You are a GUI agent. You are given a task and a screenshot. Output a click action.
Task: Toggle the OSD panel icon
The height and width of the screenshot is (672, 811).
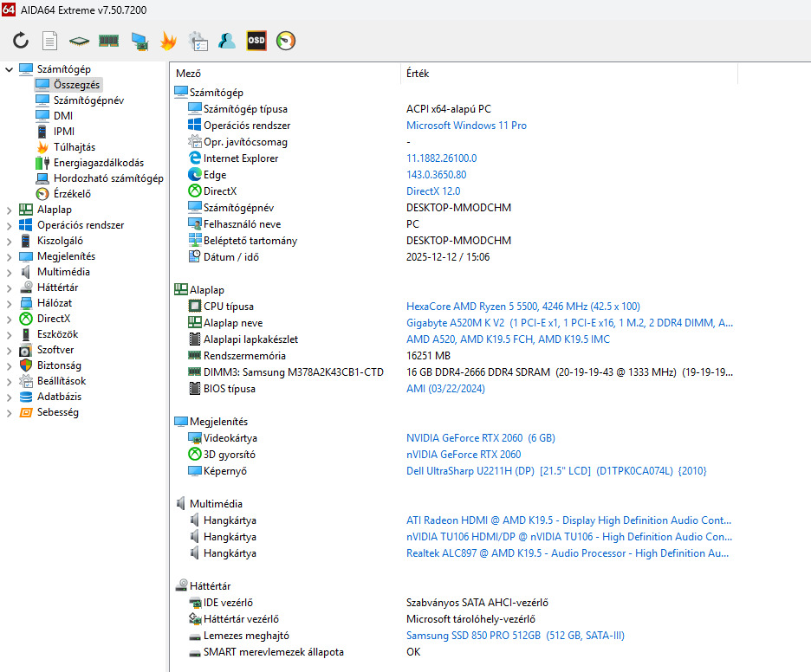pyautogui.click(x=256, y=41)
